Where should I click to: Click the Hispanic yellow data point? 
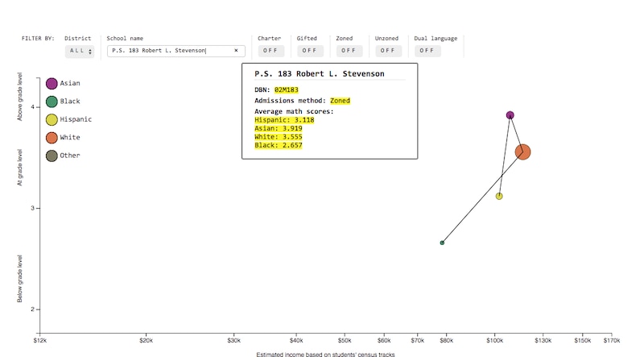(x=499, y=196)
